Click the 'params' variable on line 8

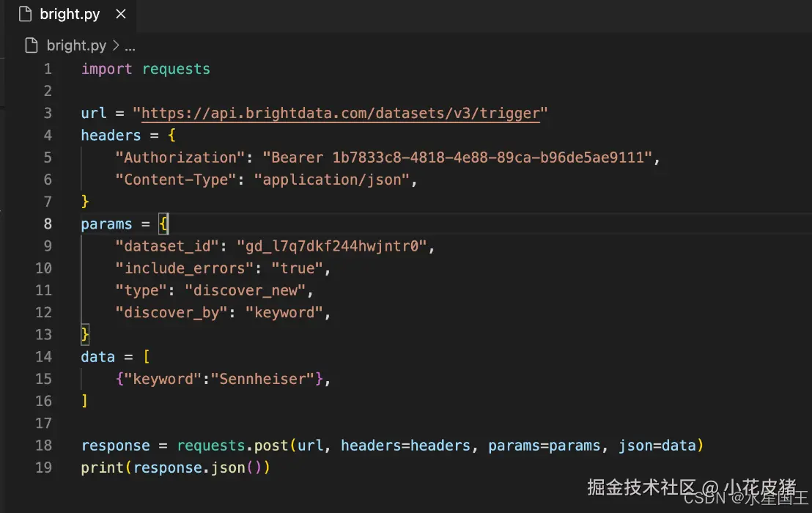pyautogui.click(x=107, y=224)
